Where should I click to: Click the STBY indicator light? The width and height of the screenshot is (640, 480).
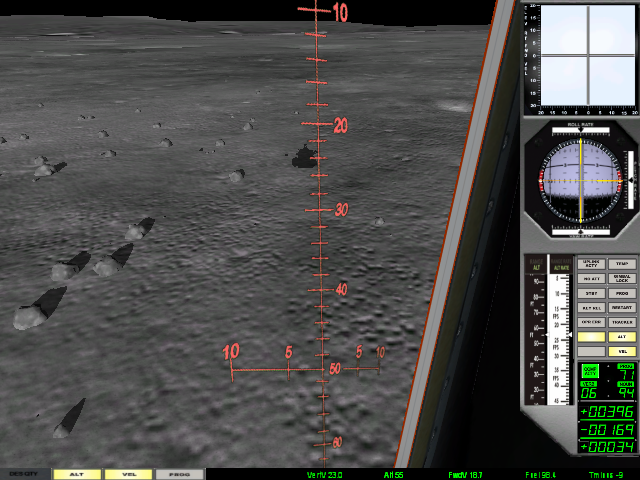pos(591,293)
